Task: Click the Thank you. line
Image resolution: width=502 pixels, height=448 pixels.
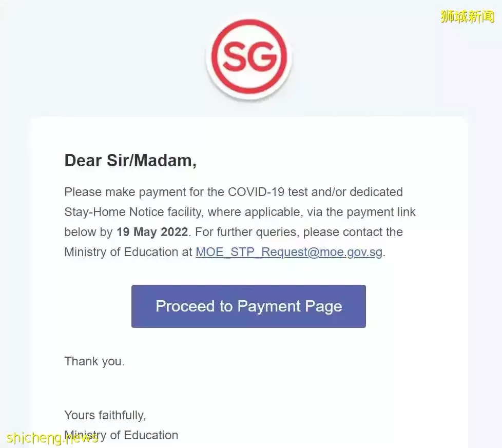Action: coord(94,361)
